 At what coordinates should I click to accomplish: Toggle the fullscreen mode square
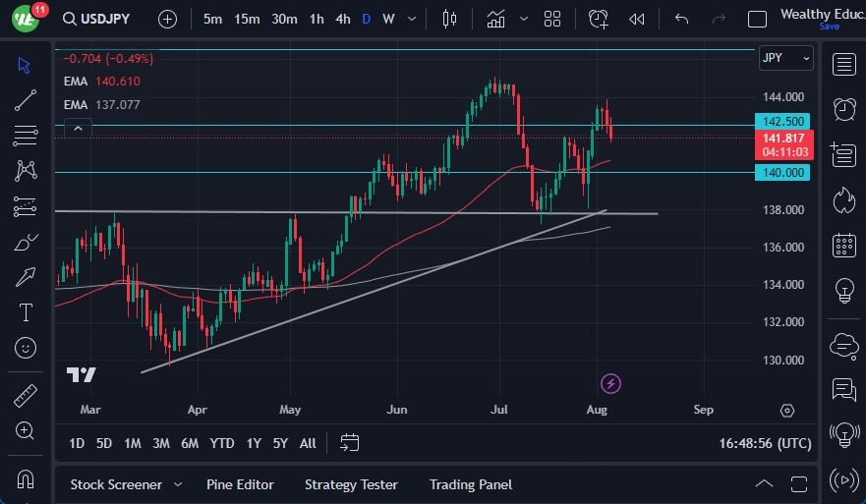[x=757, y=19]
